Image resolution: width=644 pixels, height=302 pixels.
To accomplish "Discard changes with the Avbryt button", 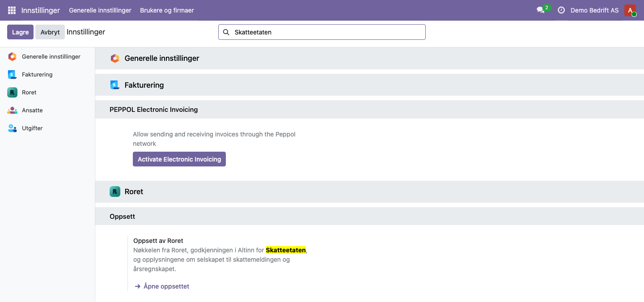I will pyautogui.click(x=50, y=32).
